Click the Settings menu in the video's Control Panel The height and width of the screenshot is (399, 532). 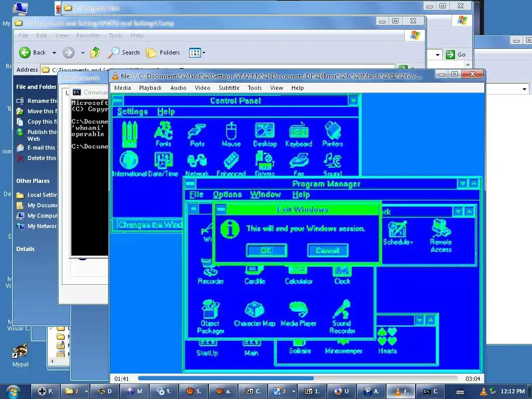point(132,112)
